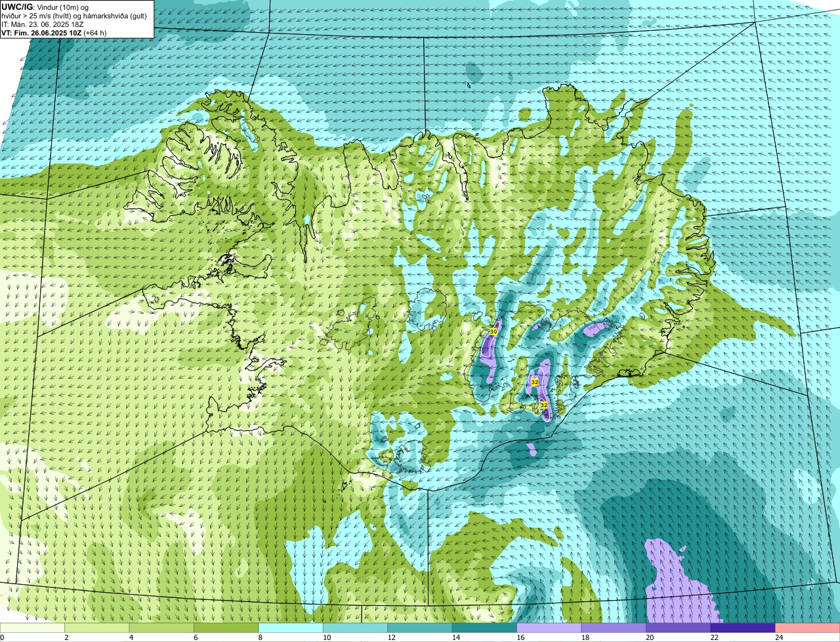
Task: Click the 18–20 m/s purple legend band
Action: (614, 628)
